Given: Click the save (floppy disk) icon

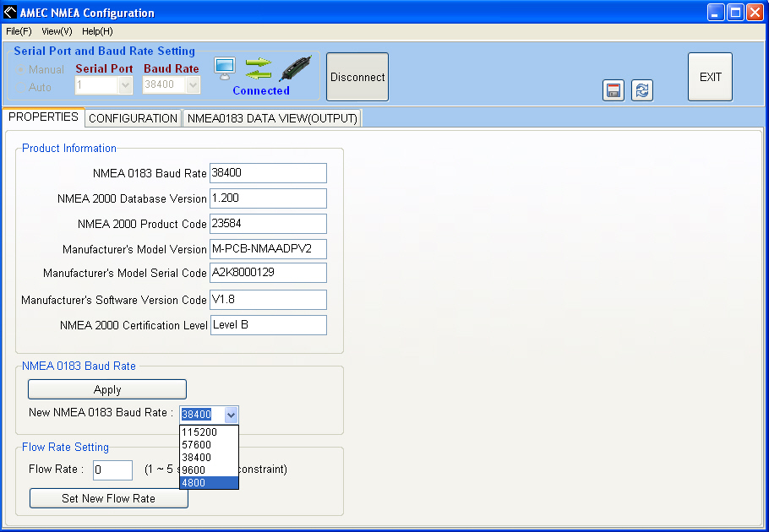Looking at the screenshot, I should coord(614,91).
